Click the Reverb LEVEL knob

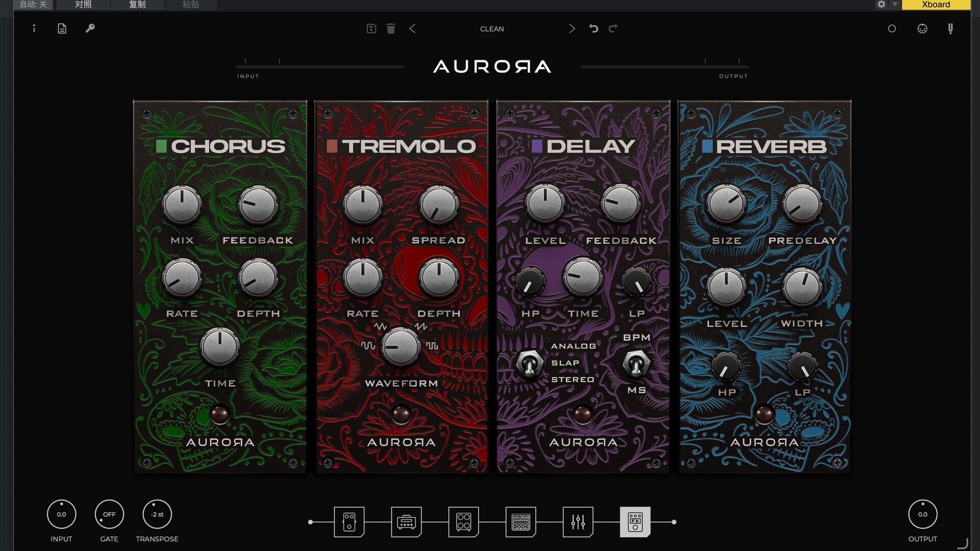coord(726,287)
